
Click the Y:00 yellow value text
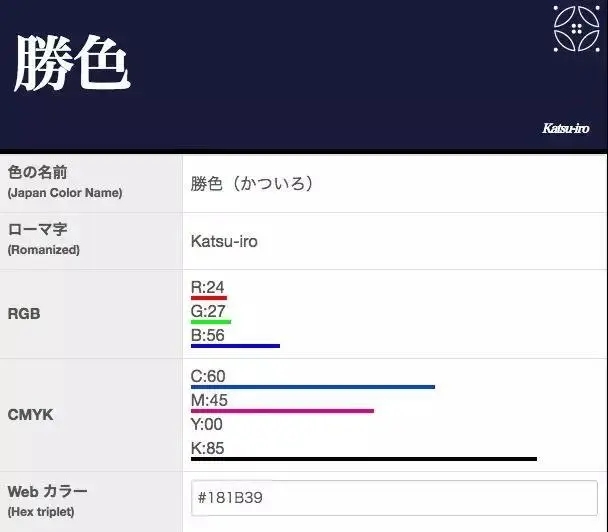coord(207,424)
